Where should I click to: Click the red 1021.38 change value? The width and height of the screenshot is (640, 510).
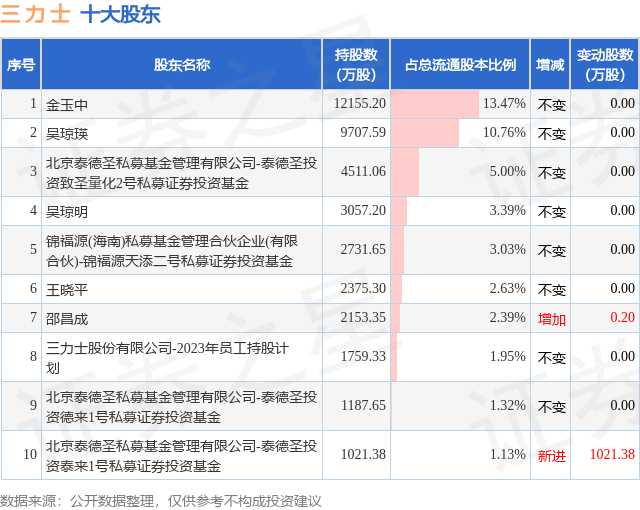612,454
